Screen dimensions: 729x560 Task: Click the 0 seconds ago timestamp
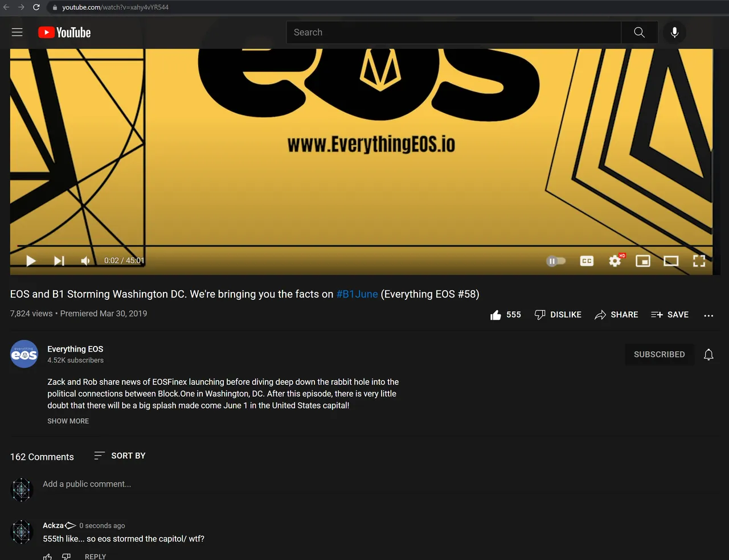102,526
